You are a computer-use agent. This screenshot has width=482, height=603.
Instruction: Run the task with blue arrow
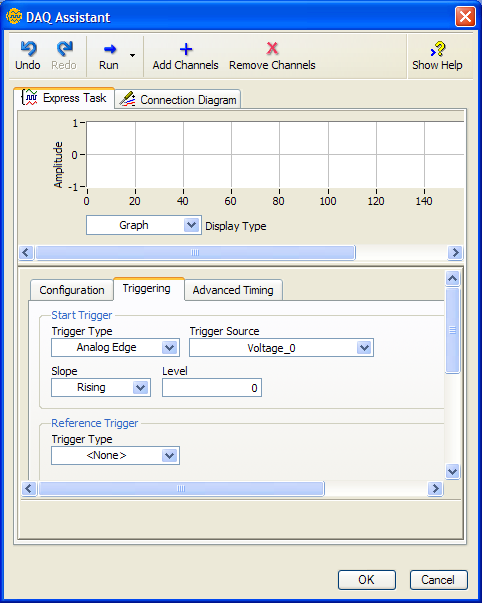(x=110, y=49)
